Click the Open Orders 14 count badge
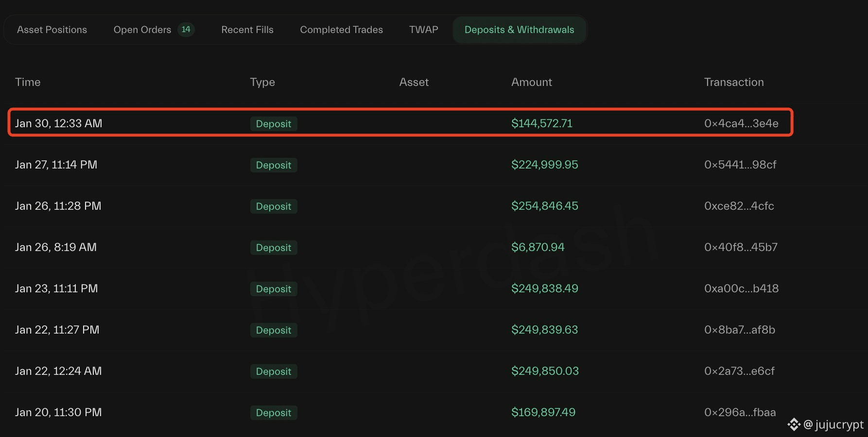Image resolution: width=868 pixels, height=437 pixels. [x=186, y=30]
